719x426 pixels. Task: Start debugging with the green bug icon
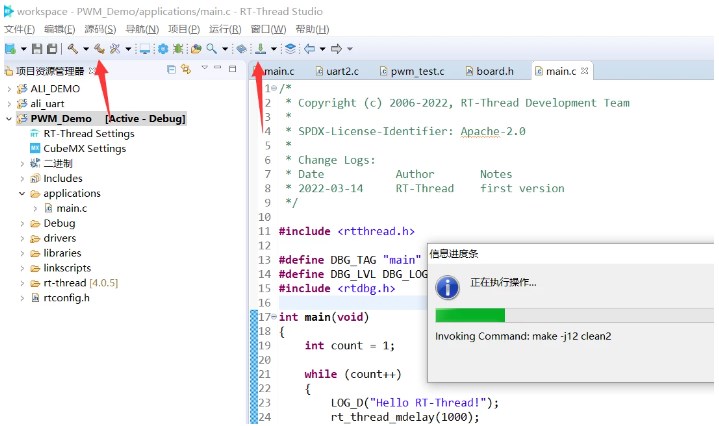[178, 49]
